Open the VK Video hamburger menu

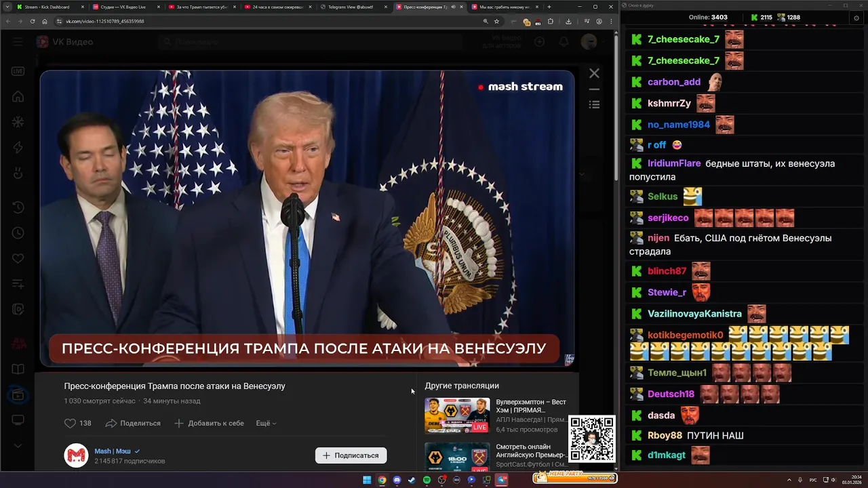pos(18,42)
